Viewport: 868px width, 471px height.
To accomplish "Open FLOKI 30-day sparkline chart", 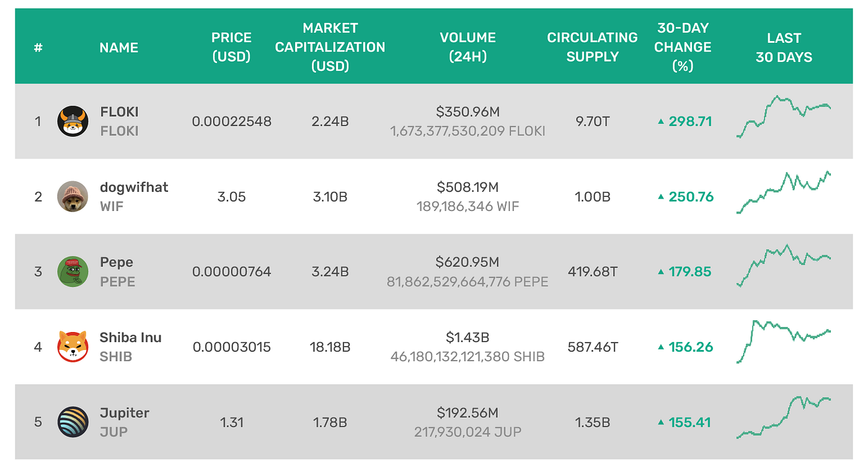I will click(x=784, y=117).
